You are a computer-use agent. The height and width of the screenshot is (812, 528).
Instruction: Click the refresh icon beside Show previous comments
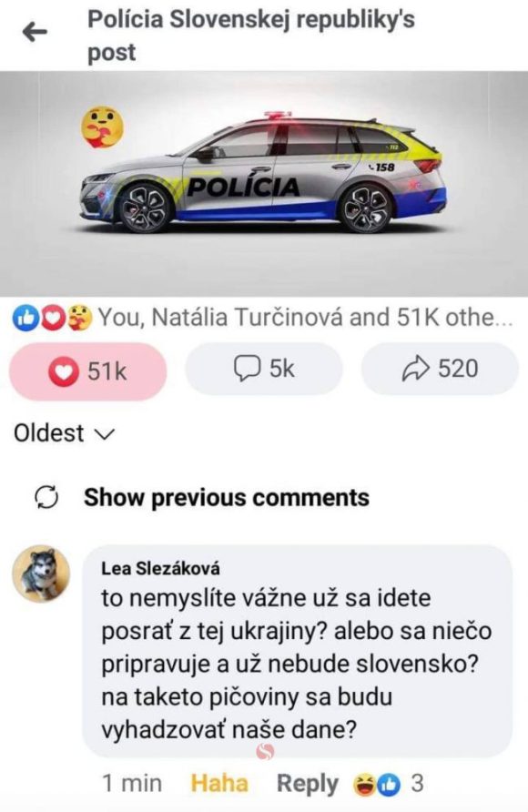click(x=46, y=498)
